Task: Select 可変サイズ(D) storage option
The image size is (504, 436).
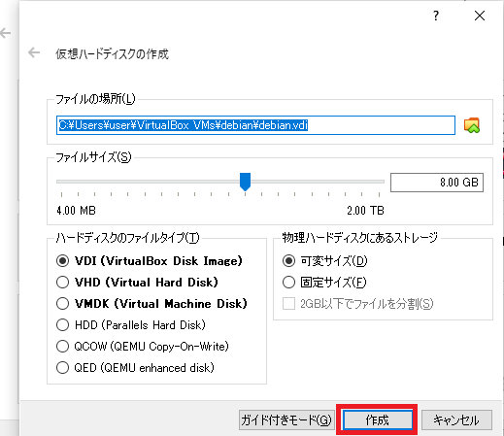Action: click(x=324, y=261)
